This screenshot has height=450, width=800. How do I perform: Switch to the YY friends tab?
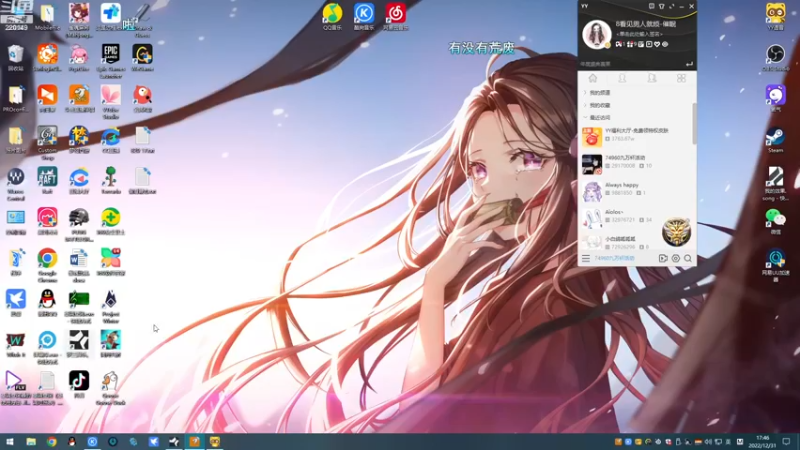pyautogui.click(x=622, y=78)
